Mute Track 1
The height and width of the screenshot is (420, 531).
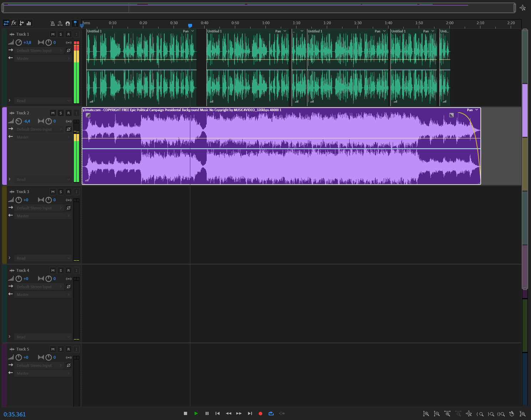tap(53, 35)
